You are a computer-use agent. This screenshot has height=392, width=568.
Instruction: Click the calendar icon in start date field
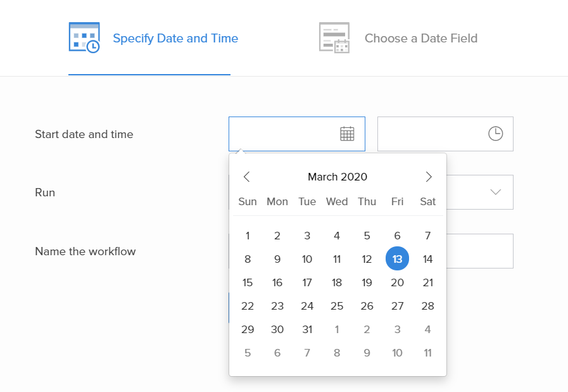tap(347, 134)
